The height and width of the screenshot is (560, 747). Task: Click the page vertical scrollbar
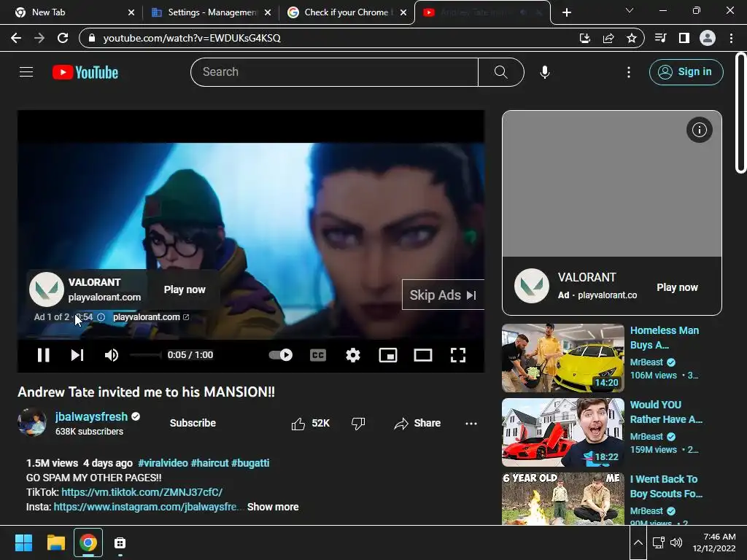click(740, 113)
